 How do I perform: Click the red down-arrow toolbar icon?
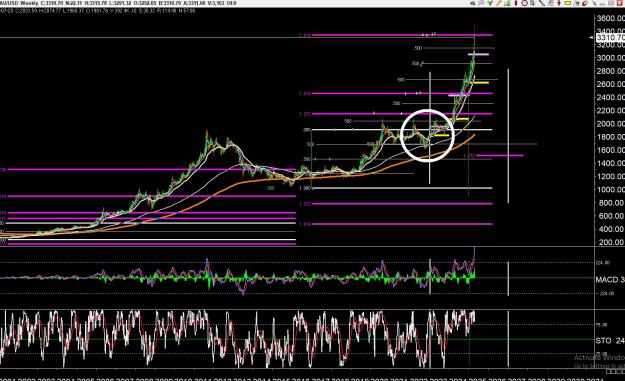pyautogui.click(x=559, y=3)
